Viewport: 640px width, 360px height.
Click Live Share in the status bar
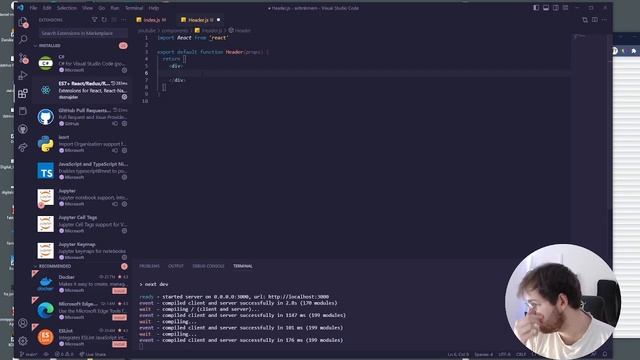tap(93, 354)
